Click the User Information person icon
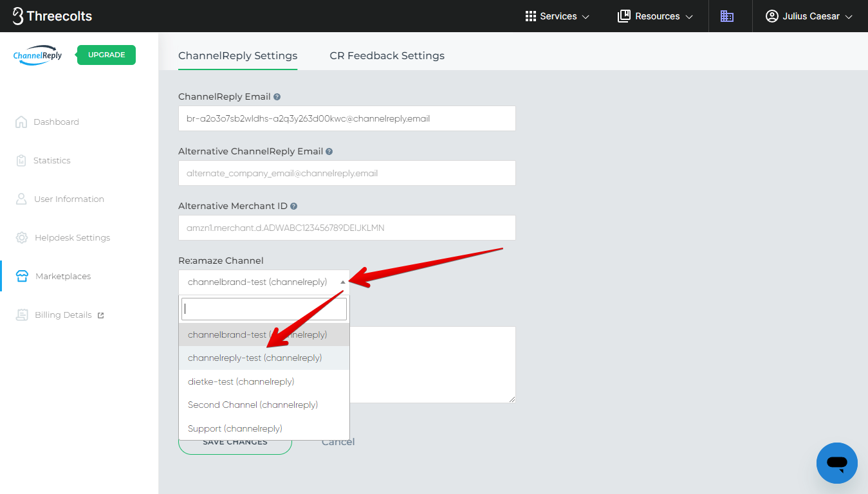Screen dimensions: 868x494 21,199
